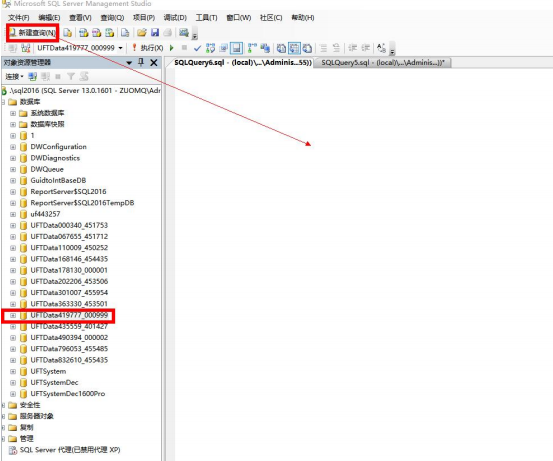Toggle Include Actual Execution Plan

click(x=252, y=48)
